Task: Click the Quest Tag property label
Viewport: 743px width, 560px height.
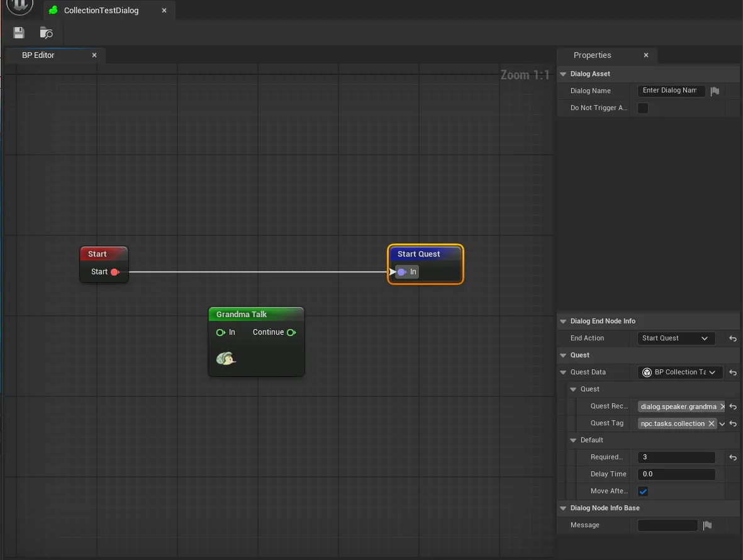Action: [607, 423]
